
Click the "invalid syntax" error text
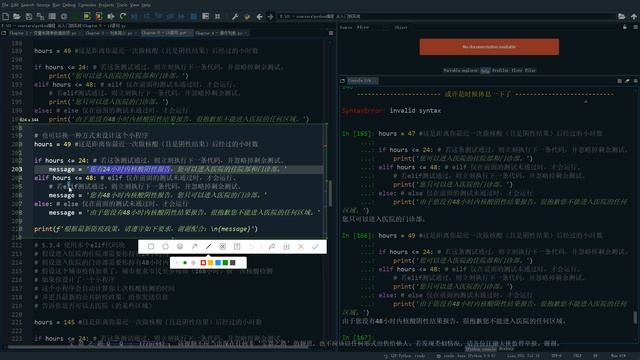pos(415,111)
